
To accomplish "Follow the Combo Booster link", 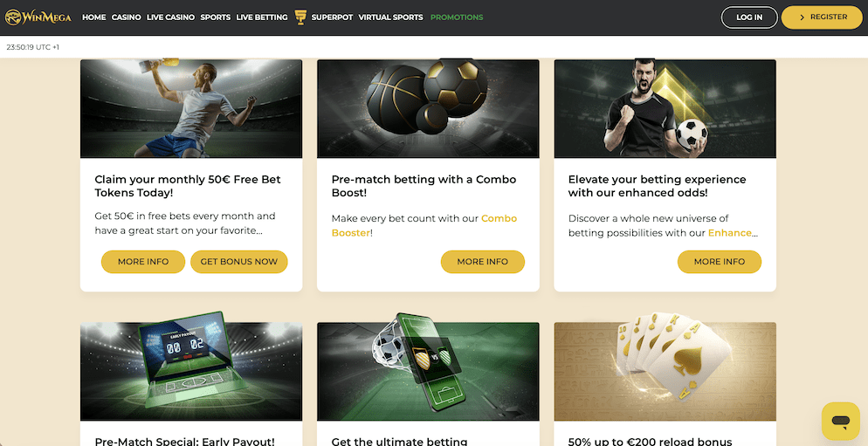I will click(424, 225).
